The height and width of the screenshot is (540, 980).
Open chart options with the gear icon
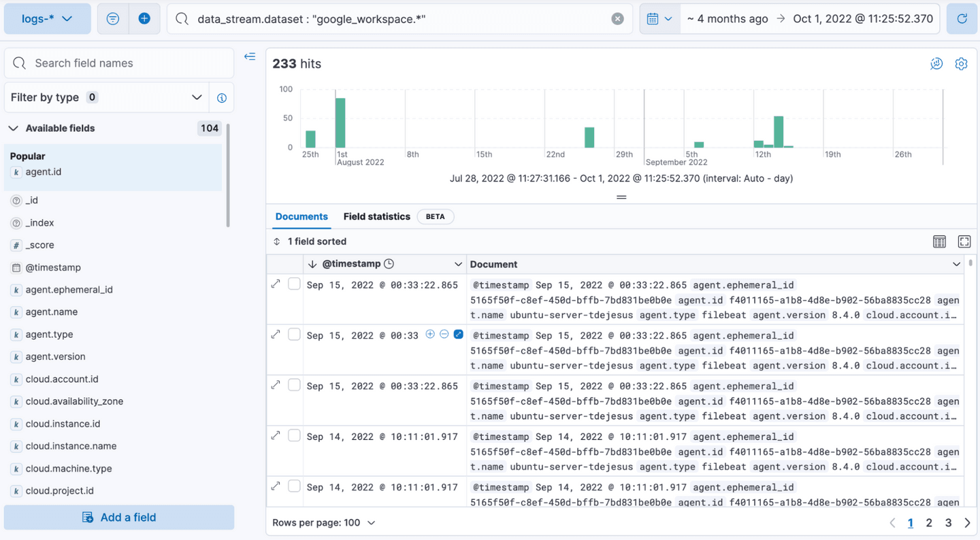click(961, 63)
